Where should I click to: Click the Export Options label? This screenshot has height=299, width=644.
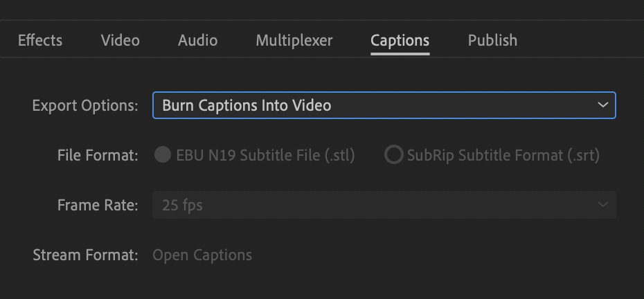pos(85,106)
